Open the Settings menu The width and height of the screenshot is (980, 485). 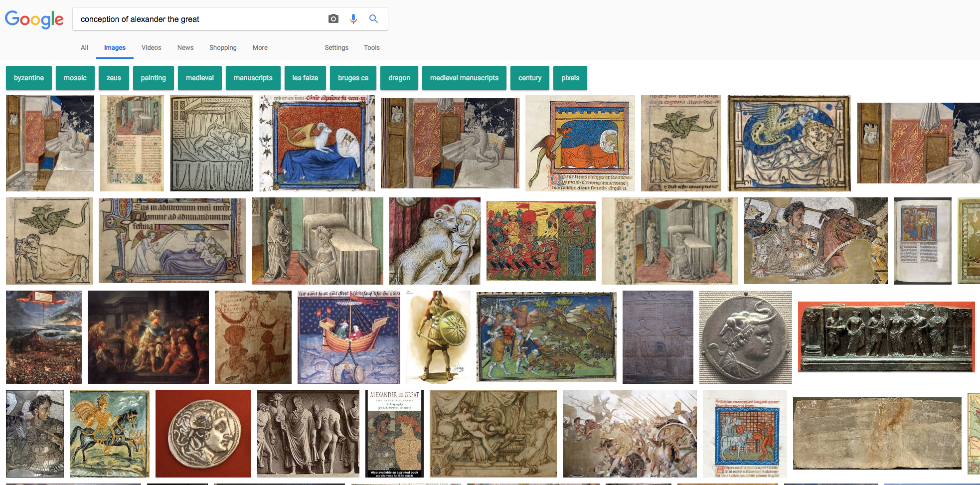[336, 47]
